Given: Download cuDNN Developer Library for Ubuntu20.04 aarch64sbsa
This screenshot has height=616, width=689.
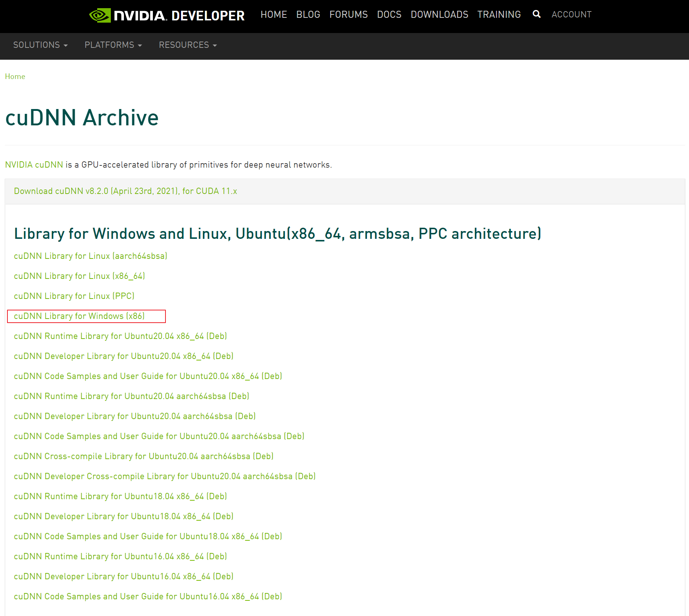Looking at the screenshot, I should click(135, 416).
